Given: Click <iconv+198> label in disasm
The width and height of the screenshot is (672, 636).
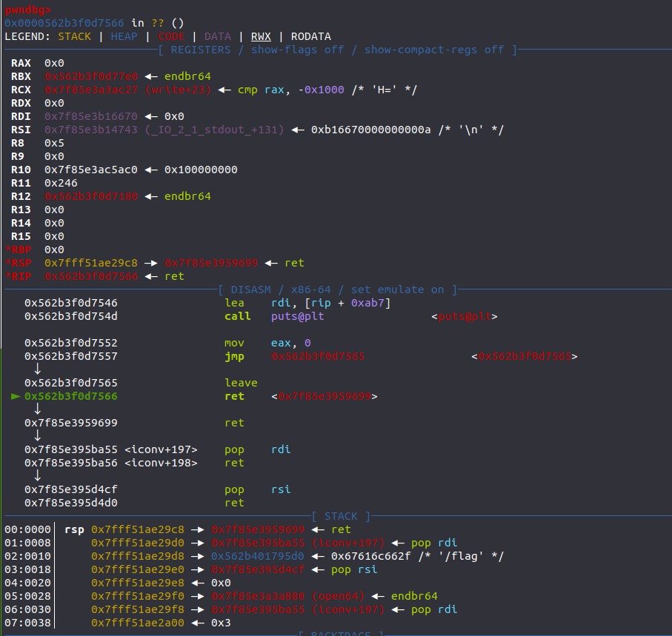Looking at the screenshot, I should point(161,463).
